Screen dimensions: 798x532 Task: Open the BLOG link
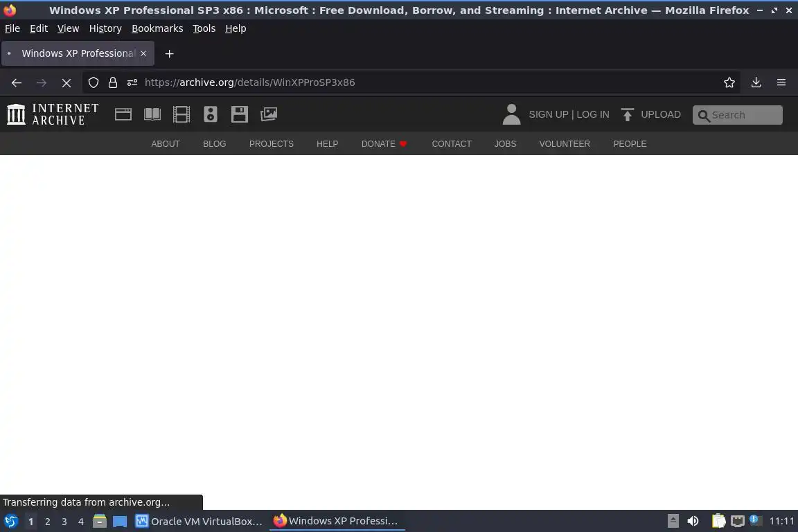coord(214,144)
